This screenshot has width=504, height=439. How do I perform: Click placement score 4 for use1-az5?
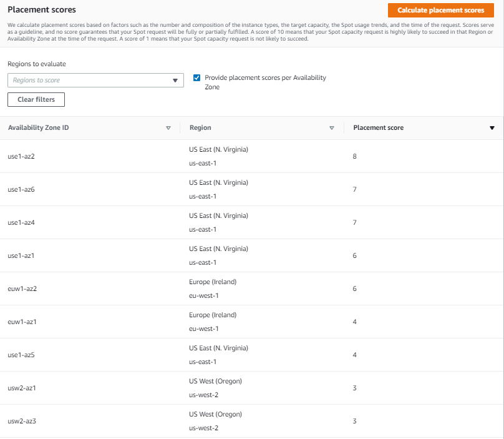coord(354,355)
